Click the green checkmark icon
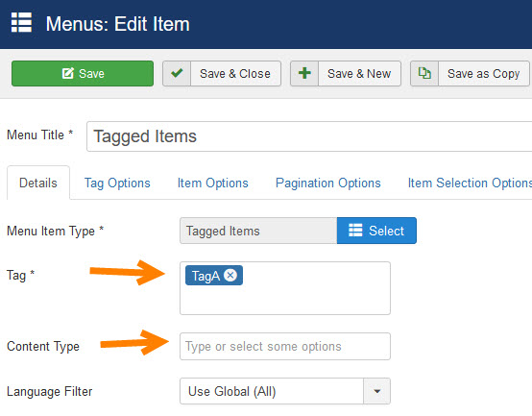532x416 pixels. 177,73
